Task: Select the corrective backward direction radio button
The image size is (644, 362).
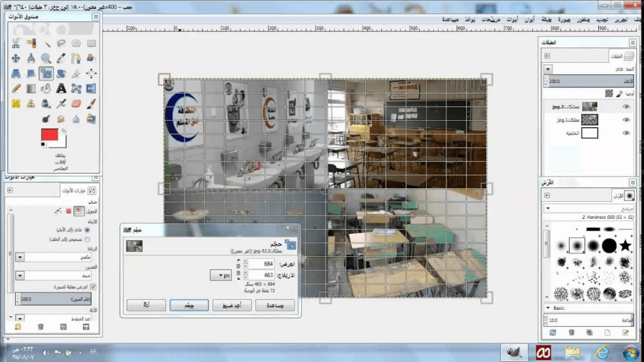Action: click(87, 239)
